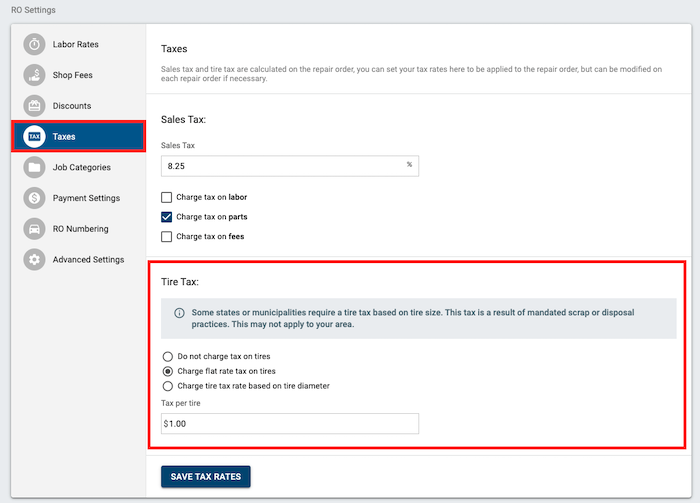Screen dimensions: 700x503
Task: Choose tire tax rate based on diameter
Action: pos(167,386)
